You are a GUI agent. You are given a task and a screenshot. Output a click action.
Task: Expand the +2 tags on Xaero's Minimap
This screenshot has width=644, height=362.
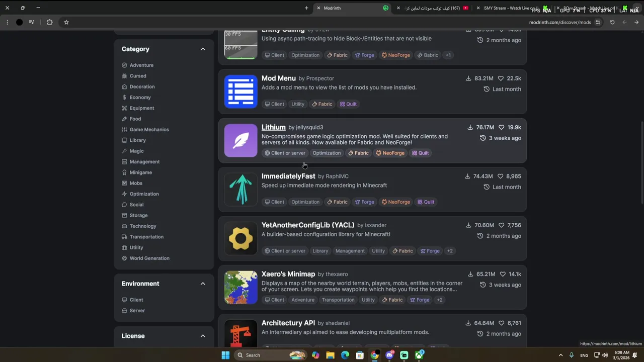439,300
